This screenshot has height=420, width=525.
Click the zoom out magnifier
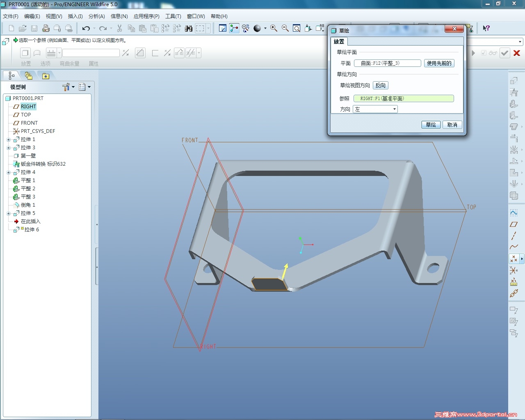point(285,28)
